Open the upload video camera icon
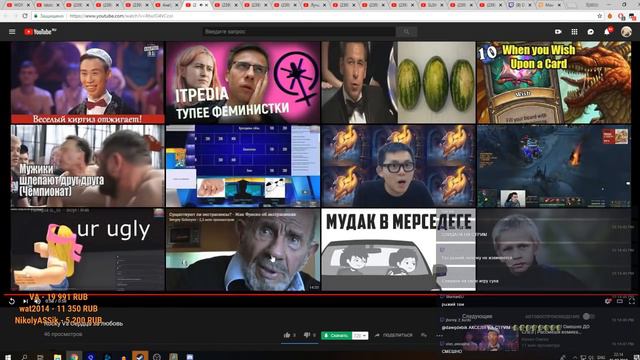This screenshot has width=640, height=360. click(558, 32)
